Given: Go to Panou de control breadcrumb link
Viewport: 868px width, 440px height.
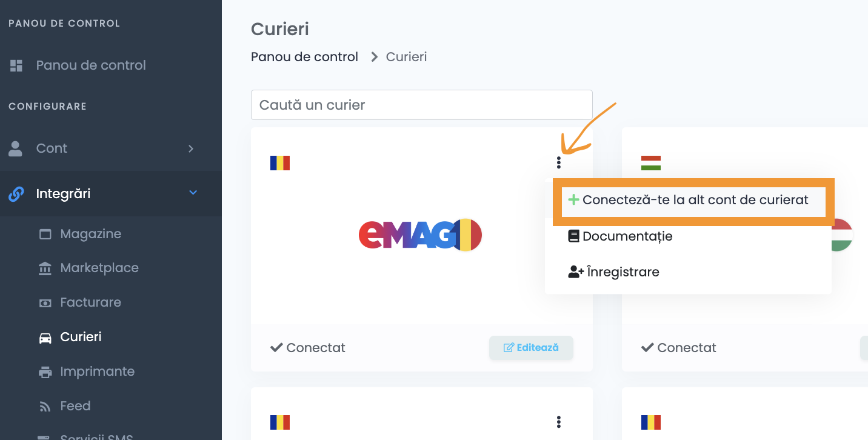Looking at the screenshot, I should point(304,57).
